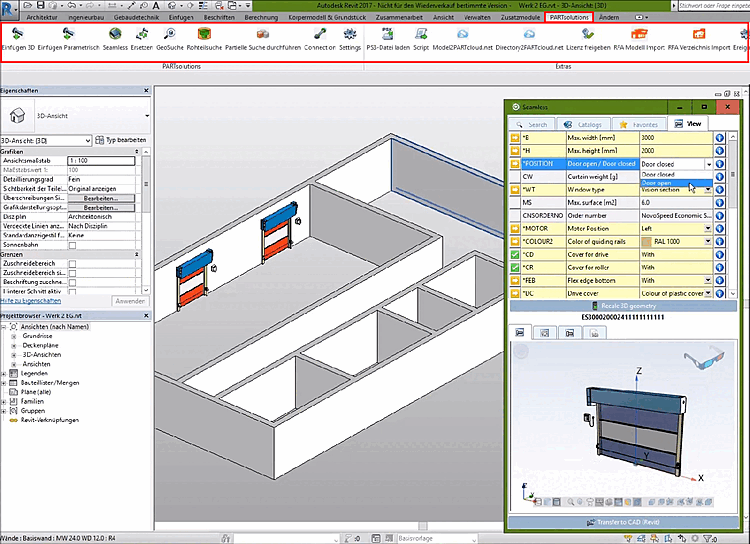Select Door closed option in list
Screen dimensions: 750x544
tap(676, 175)
